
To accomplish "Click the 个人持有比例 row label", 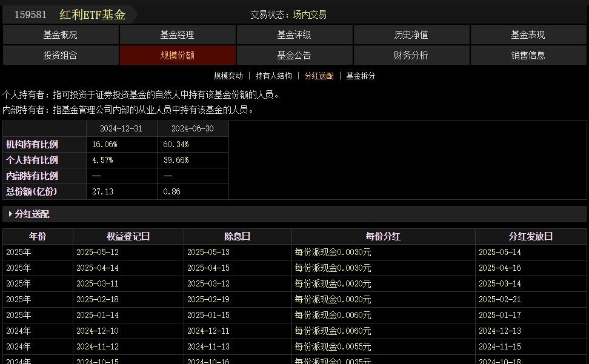I will 32,160.
